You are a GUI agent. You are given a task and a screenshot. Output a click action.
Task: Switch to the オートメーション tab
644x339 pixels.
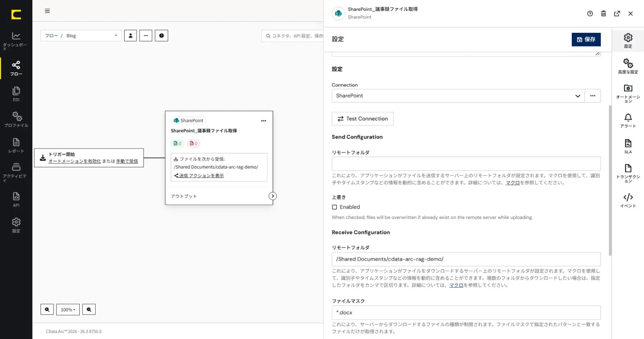(628, 93)
